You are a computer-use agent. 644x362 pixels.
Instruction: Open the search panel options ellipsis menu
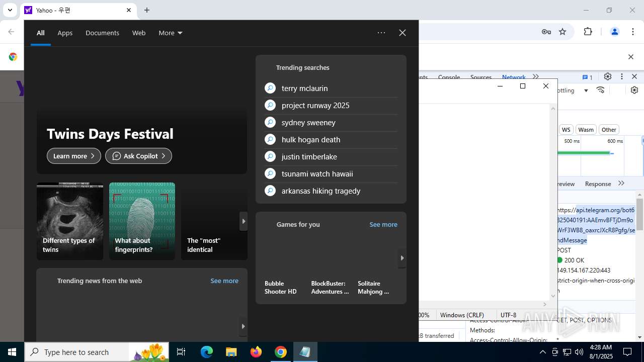tap(381, 33)
